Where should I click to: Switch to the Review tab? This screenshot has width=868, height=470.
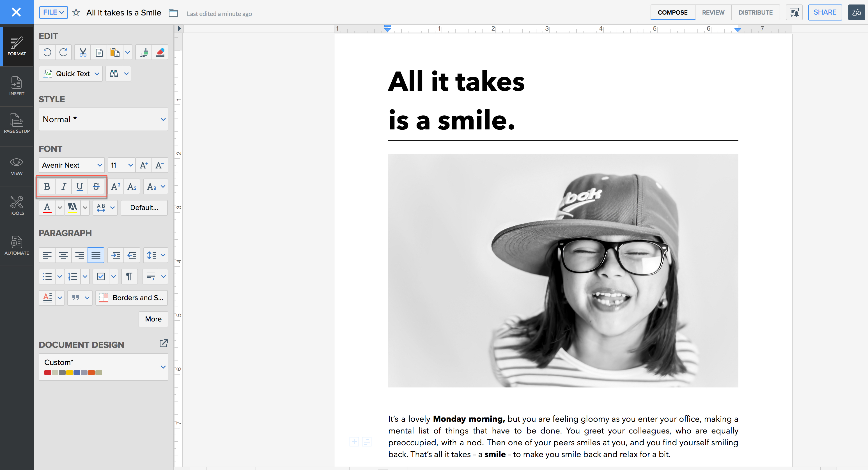(x=713, y=12)
